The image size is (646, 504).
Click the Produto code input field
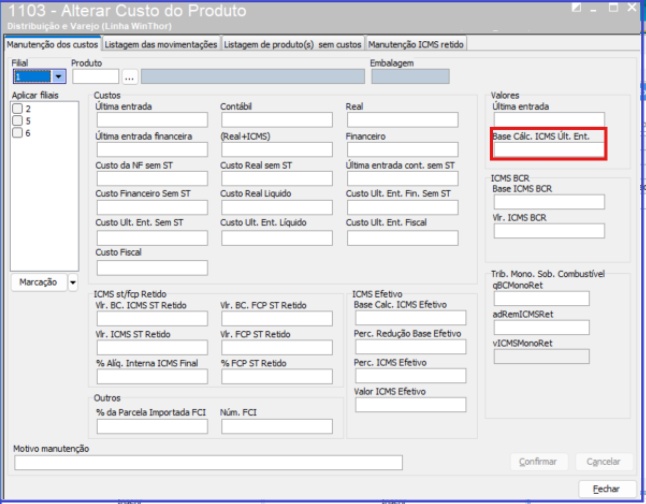point(96,77)
